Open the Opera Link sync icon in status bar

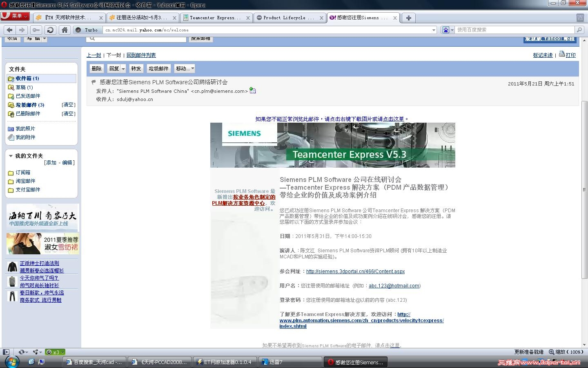click(x=22, y=352)
